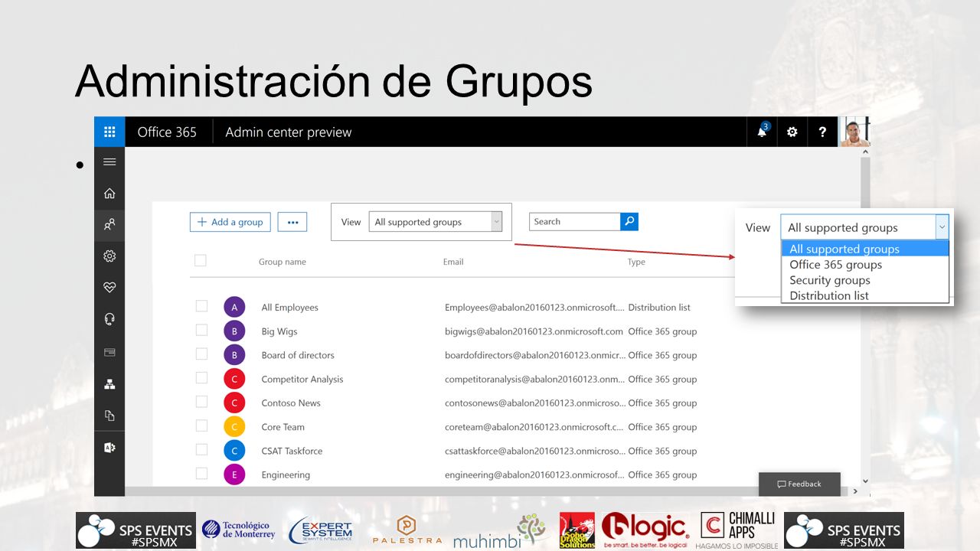Open the notifications bell in header
This screenshot has width=980, height=551.
pyautogui.click(x=762, y=132)
